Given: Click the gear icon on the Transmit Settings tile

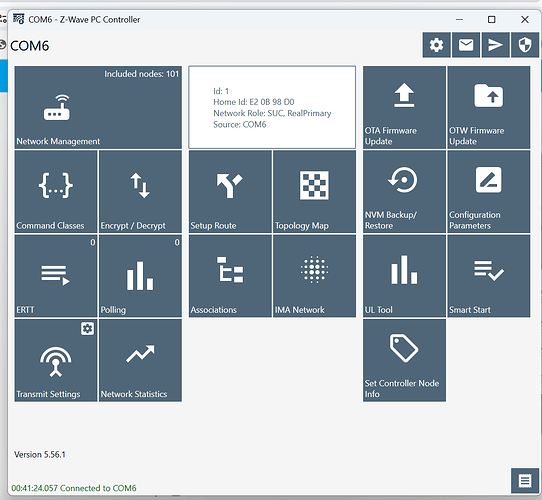Looking at the screenshot, I should click(87, 328).
